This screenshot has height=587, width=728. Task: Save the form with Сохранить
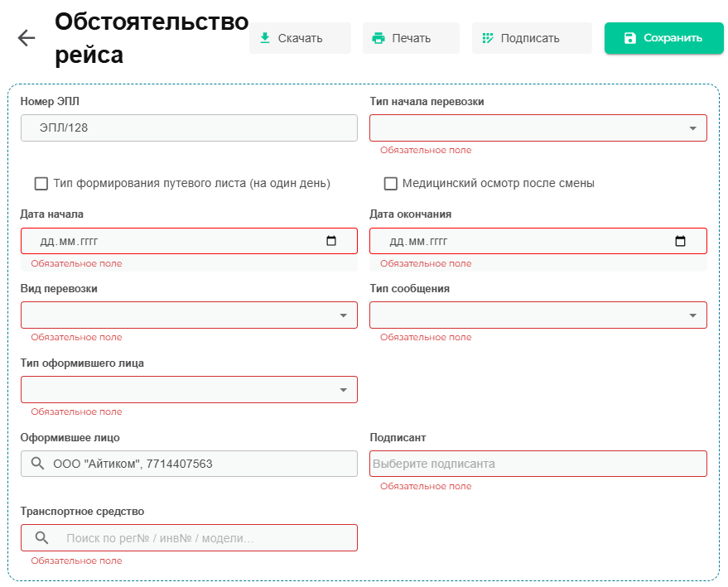[663, 38]
